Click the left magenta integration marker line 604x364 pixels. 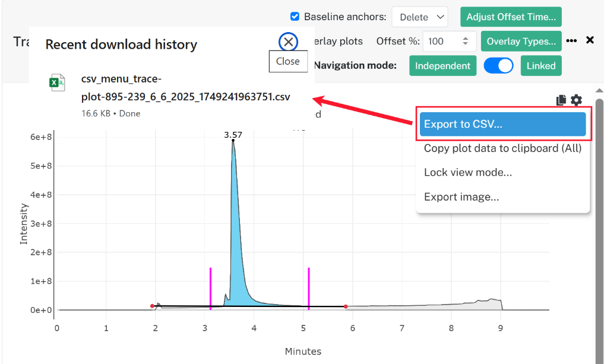coord(210,288)
